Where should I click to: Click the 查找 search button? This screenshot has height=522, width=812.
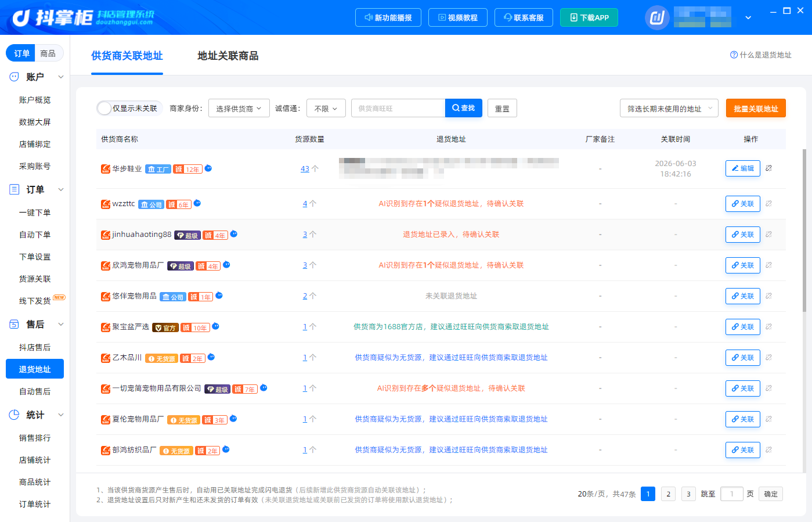click(x=464, y=108)
